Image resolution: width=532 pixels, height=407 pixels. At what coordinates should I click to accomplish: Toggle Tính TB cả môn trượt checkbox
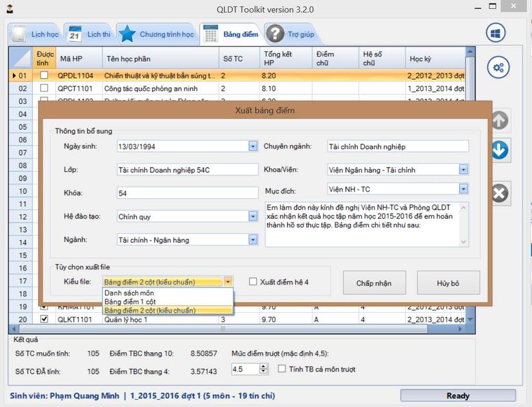tap(282, 369)
